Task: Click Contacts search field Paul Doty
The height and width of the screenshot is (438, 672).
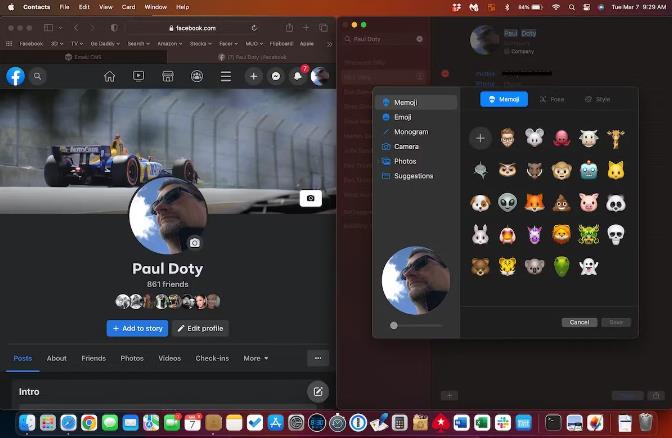Action: point(384,39)
